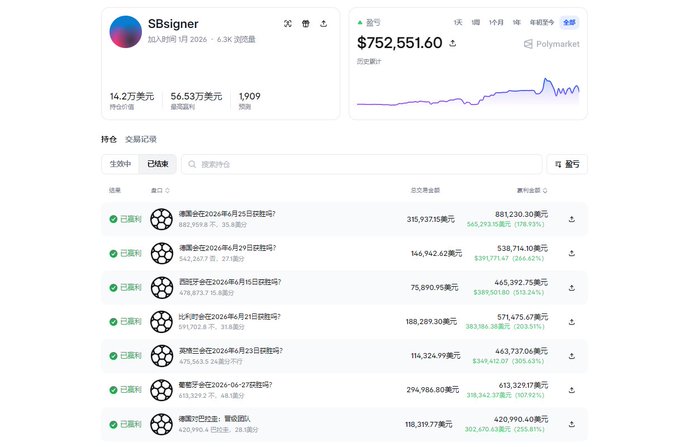Screen dimensions: 680x447
Task: Share the 西班牙会在2026年6月15日获胜吗 position
Action: pos(572,287)
